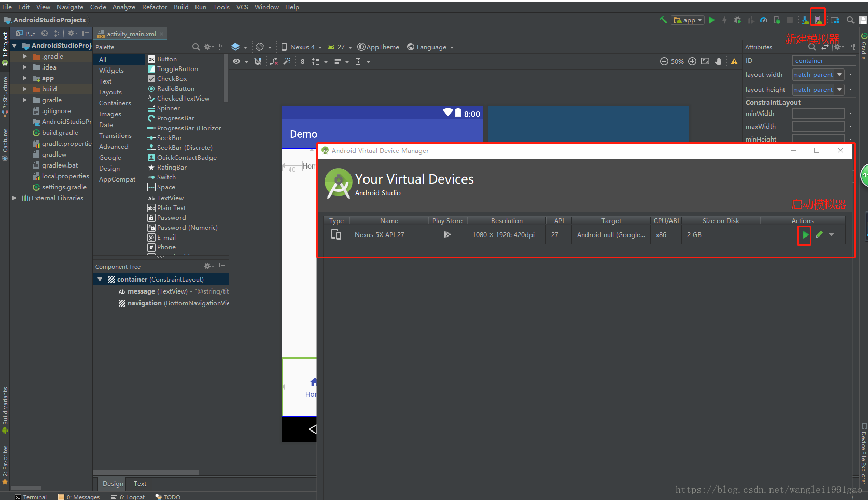Viewport: 868px width, 500px height.
Task: Open the Tools menu
Action: tap(221, 7)
